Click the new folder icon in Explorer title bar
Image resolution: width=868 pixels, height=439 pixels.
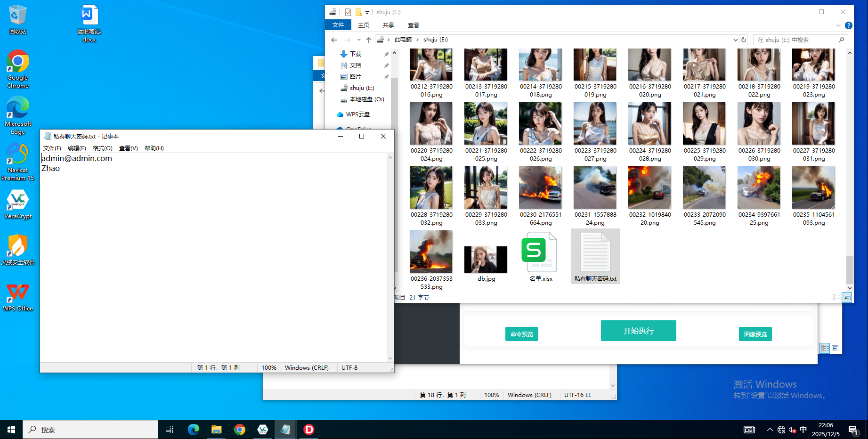358,12
